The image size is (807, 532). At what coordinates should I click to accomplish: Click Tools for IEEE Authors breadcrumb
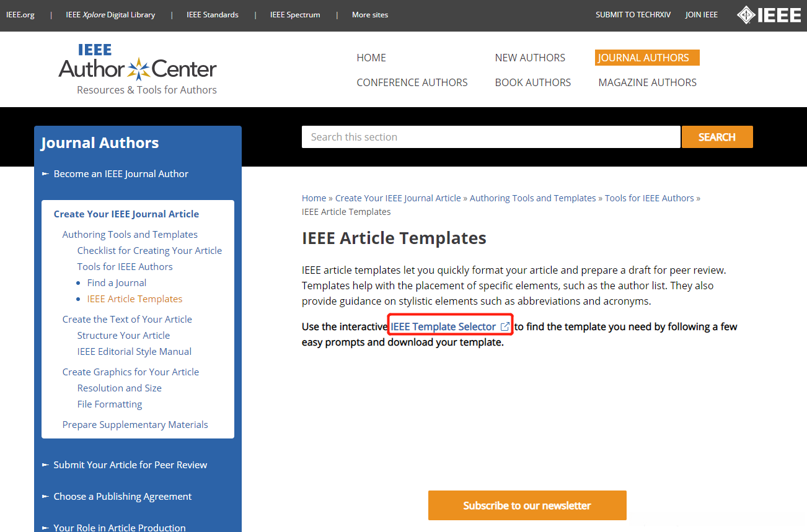click(650, 198)
